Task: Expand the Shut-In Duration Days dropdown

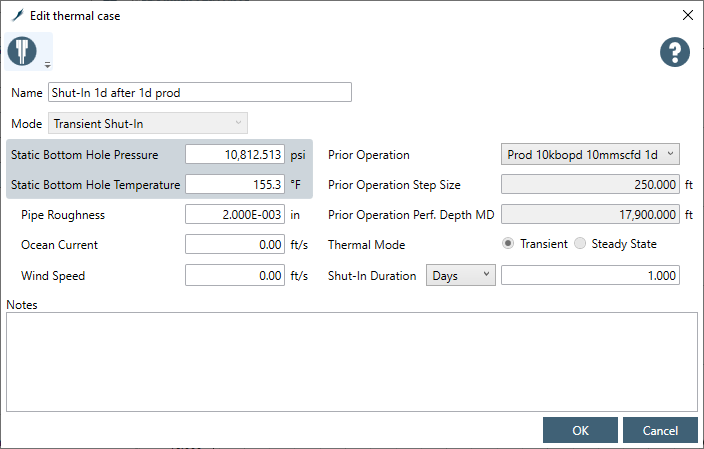Action: tap(460, 275)
